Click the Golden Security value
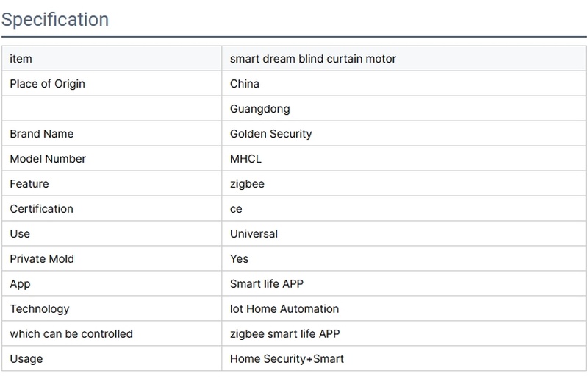Screen dimensions: 588x379 click(x=270, y=134)
